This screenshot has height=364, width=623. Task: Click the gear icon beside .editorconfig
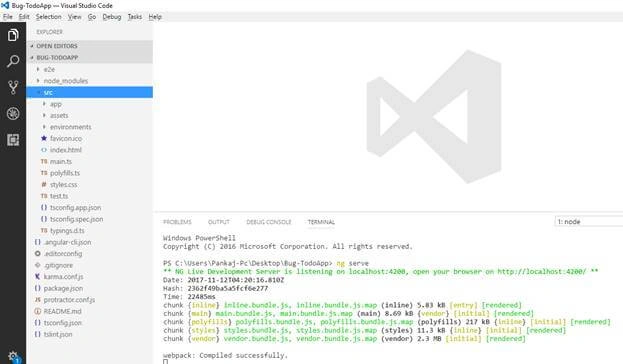click(37, 254)
